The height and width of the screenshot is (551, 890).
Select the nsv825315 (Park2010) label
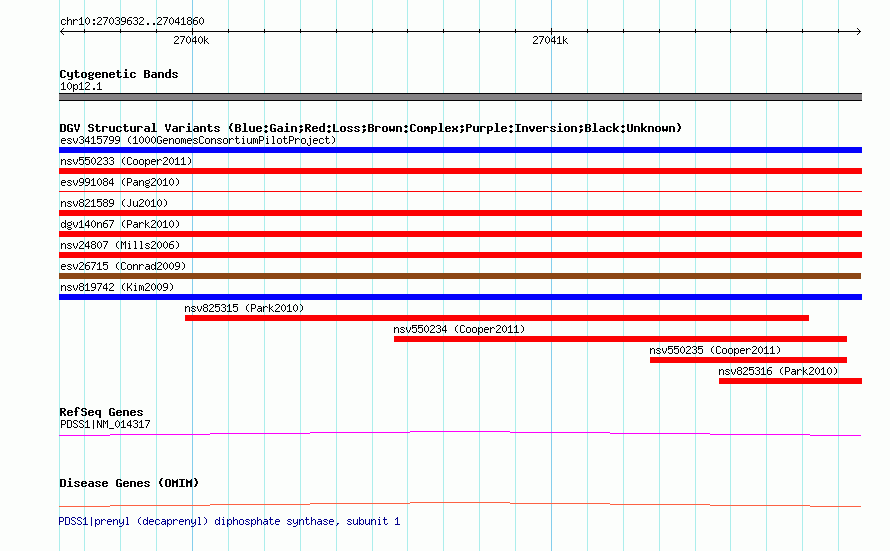pos(244,308)
